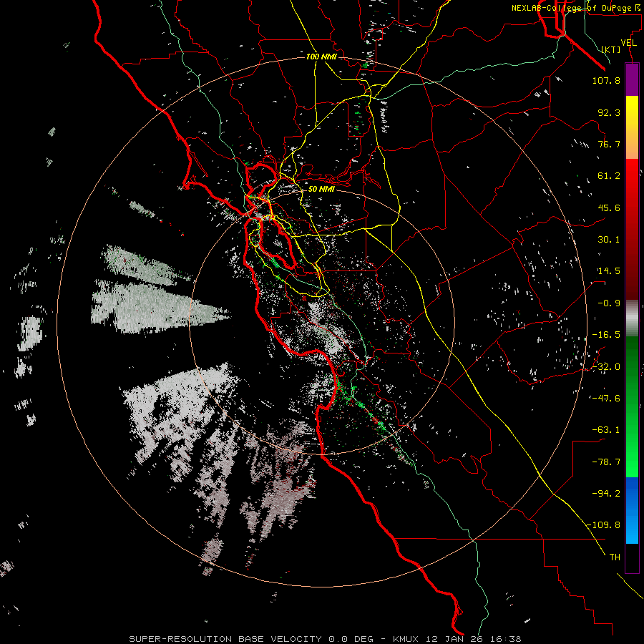The width and height of the screenshot is (644, 644).
Task: Click the 100 NMI range ring label
Action: coord(321,57)
